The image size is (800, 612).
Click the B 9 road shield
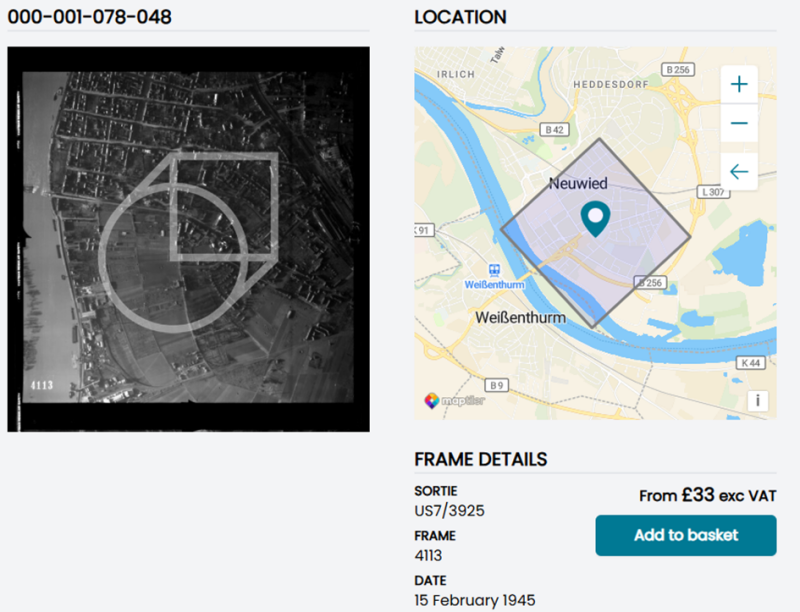pos(497,385)
